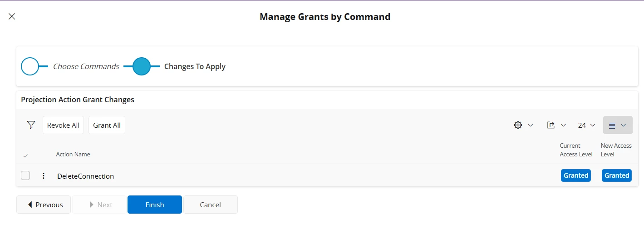Click the list view layout icon

(x=612, y=125)
